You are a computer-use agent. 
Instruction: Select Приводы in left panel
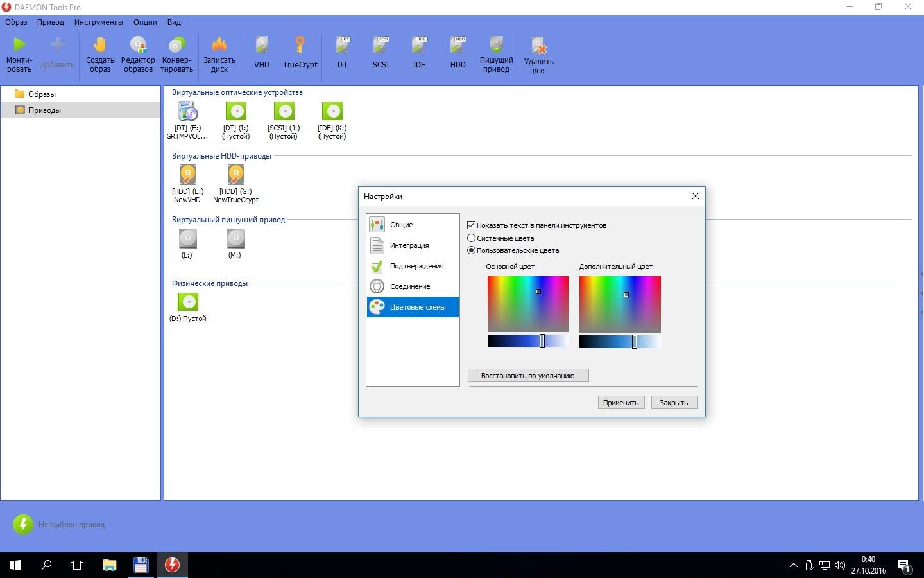pyautogui.click(x=80, y=110)
